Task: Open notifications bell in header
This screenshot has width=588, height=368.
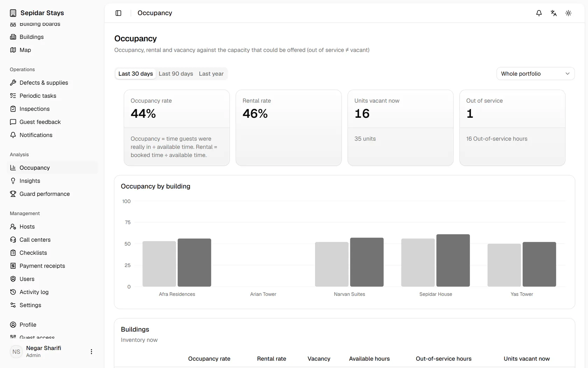Action: point(539,13)
